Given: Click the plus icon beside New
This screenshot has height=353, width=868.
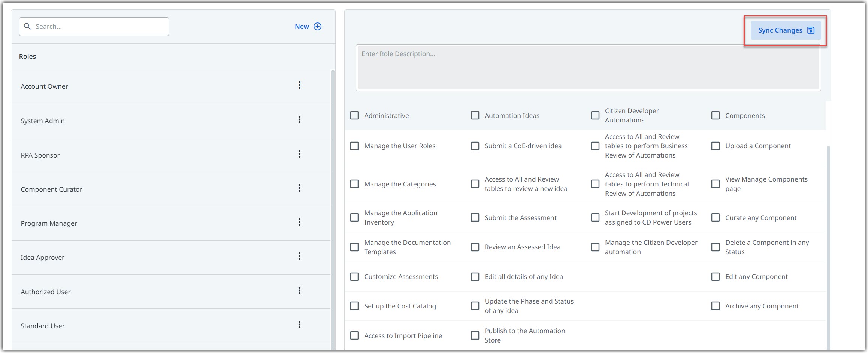Looking at the screenshot, I should 318,27.
